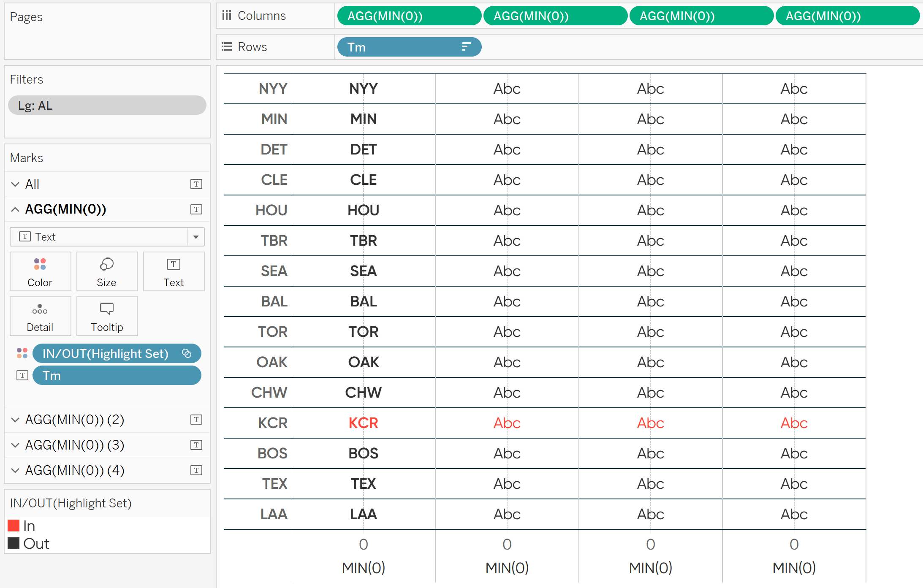The height and width of the screenshot is (588, 923).
Task: Open the Tooltip marks card
Action: click(x=107, y=316)
